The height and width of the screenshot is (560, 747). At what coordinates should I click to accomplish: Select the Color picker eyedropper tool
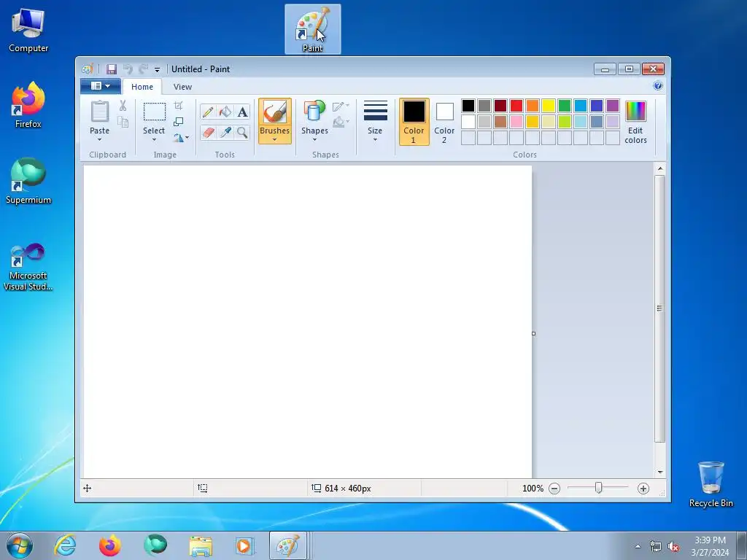[225, 132]
